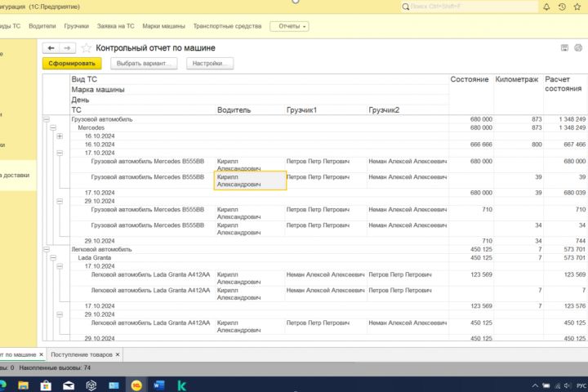Select the Грузчик2 column header
588x392 pixels.
pos(384,110)
